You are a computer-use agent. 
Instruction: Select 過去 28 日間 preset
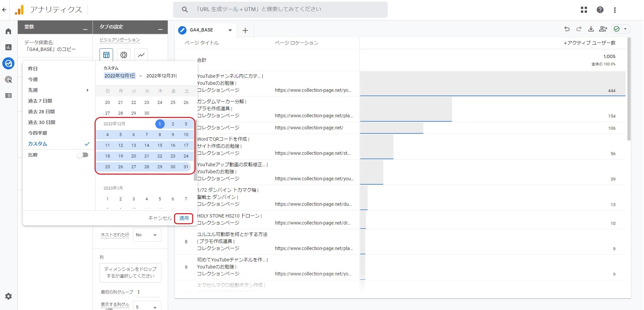[41, 112]
